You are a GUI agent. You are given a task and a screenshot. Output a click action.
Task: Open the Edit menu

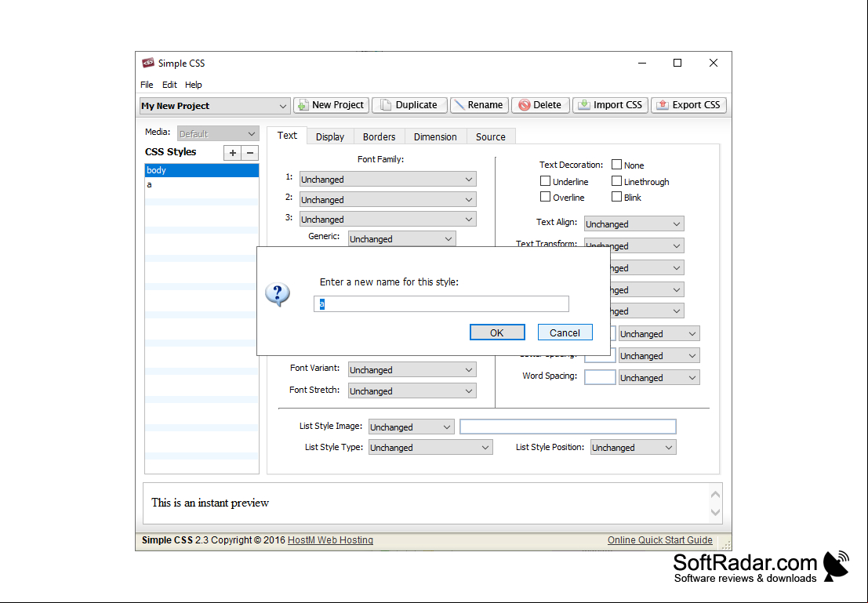pyautogui.click(x=169, y=85)
